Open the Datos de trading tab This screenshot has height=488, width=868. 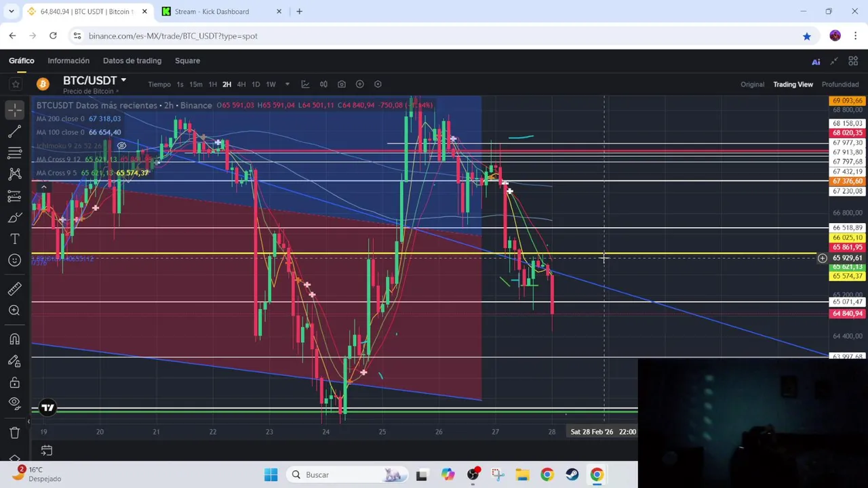132,60
